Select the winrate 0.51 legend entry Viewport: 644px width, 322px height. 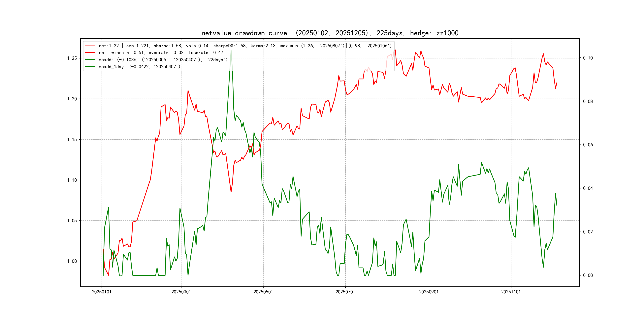(x=161, y=53)
